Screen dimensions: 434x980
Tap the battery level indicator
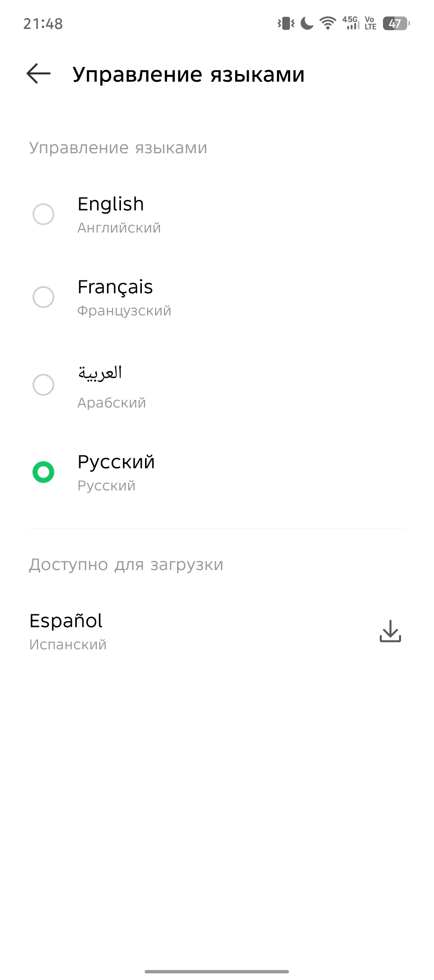click(396, 23)
